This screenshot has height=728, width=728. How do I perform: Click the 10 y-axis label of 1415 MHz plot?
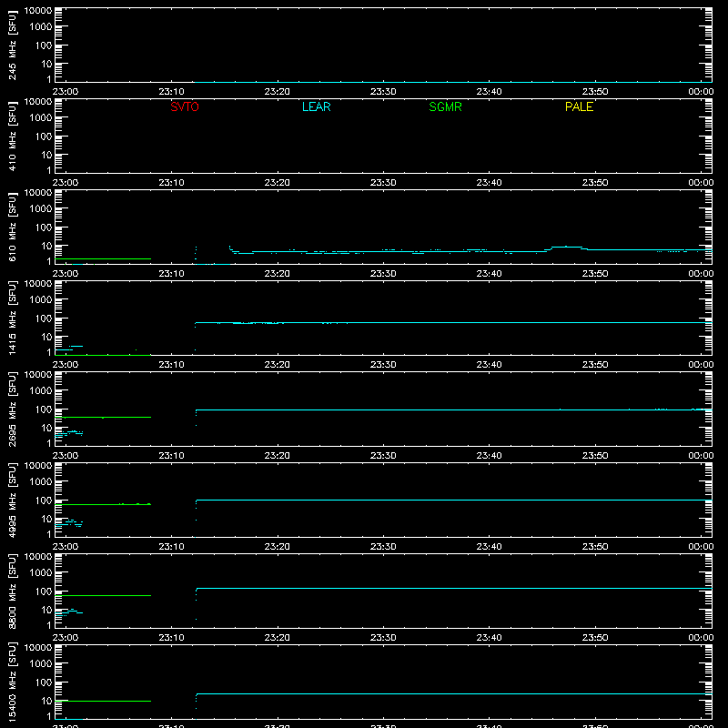[x=46, y=337]
